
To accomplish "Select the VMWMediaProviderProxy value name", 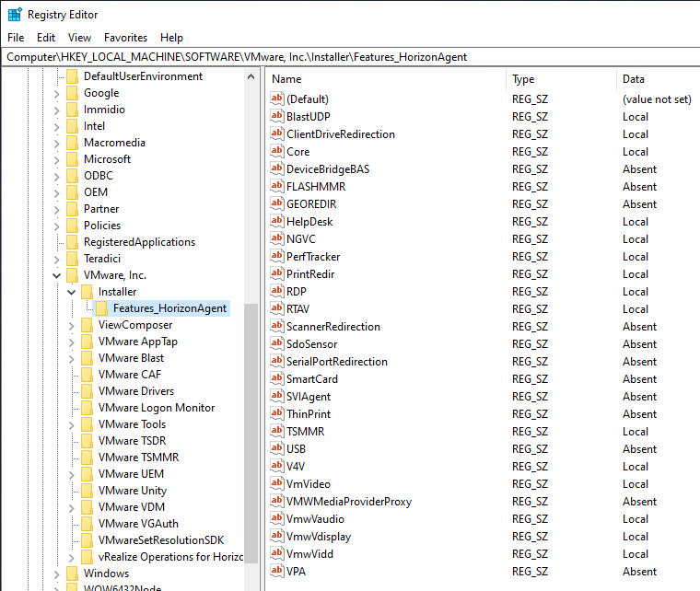I will (x=349, y=502).
